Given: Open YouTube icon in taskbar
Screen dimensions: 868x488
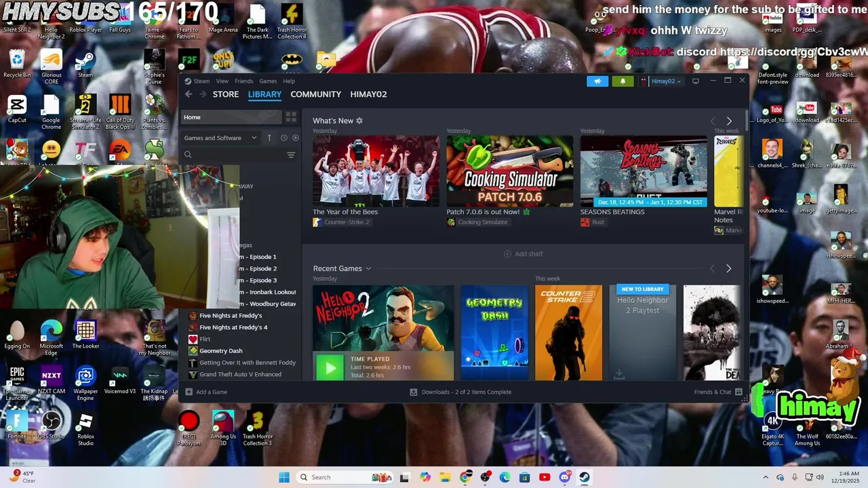Looking at the screenshot, I should [545, 477].
